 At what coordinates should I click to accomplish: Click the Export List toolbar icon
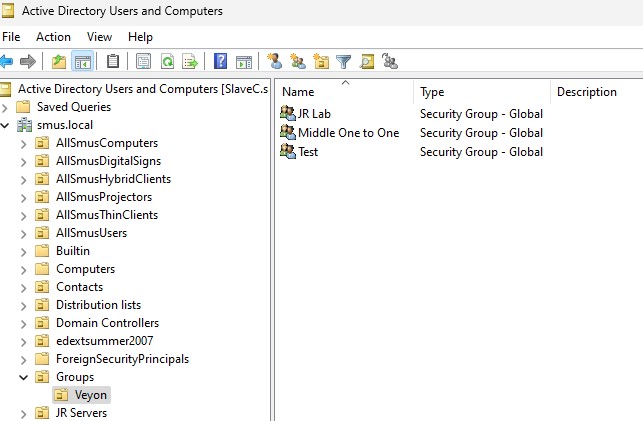(190, 61)
